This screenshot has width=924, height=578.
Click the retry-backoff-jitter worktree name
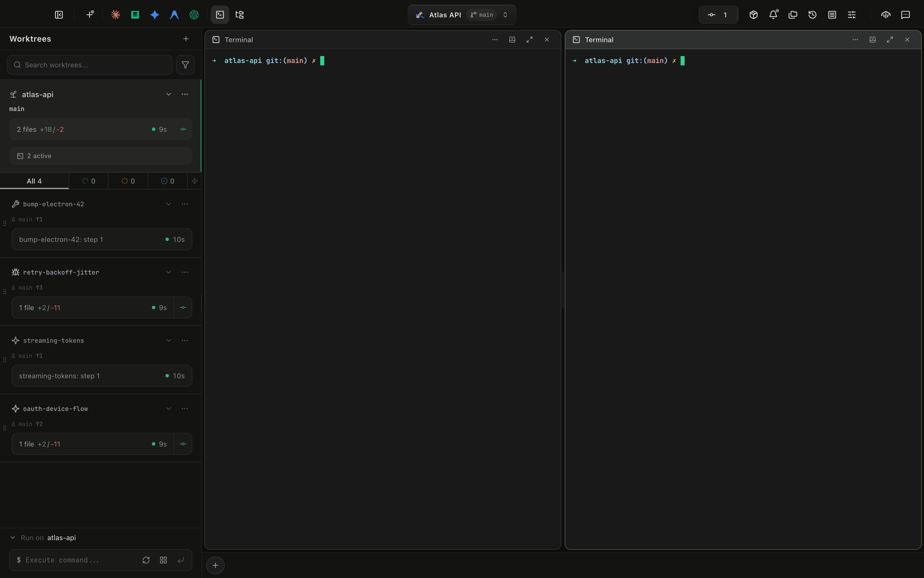tap(61, 272)
